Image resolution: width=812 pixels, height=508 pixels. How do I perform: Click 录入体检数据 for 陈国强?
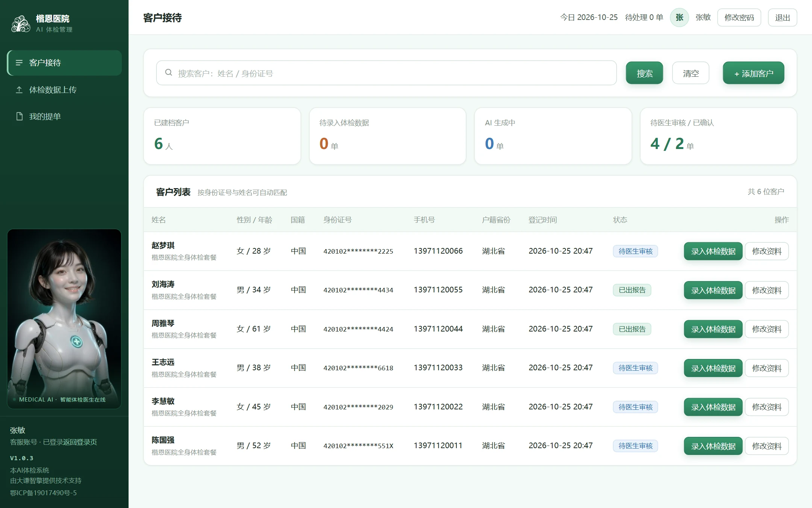click(713, 446)
